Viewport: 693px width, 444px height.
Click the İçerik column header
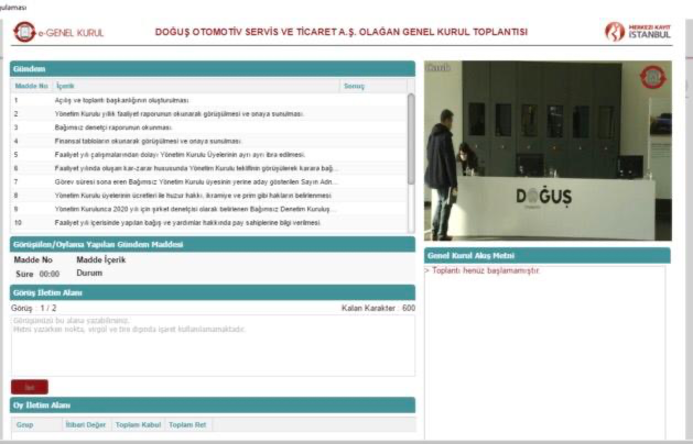[x=65, y=86]
